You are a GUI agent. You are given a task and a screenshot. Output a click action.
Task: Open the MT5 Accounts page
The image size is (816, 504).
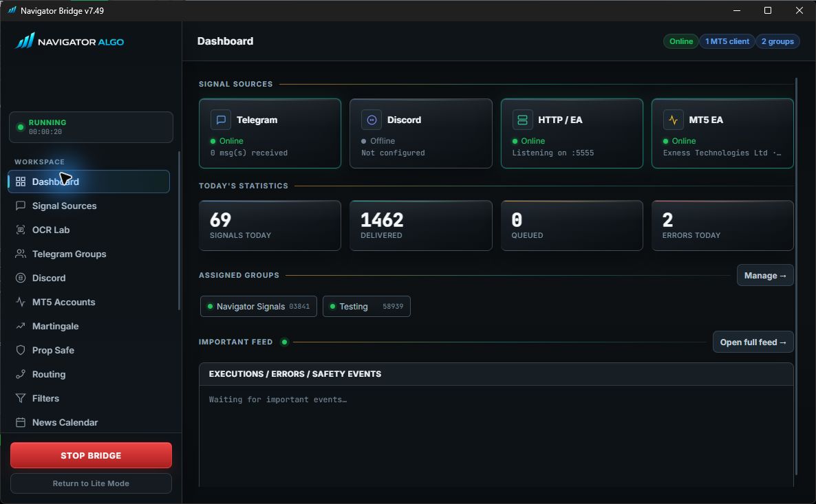(x=89, y=302)
